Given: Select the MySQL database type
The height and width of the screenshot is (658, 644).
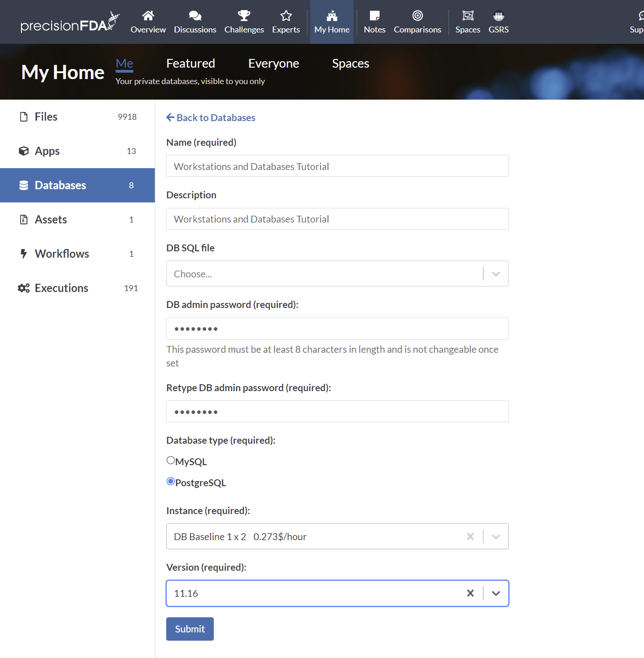Looking at the screenshot, I should point(171,461).
